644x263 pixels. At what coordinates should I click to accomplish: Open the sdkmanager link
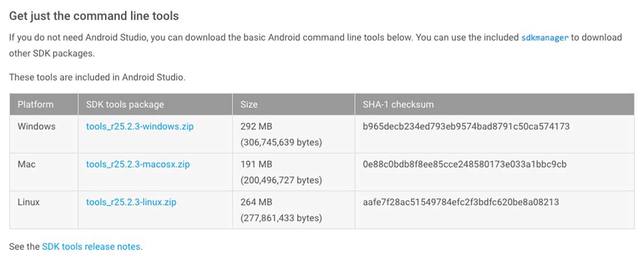(545, 38)
